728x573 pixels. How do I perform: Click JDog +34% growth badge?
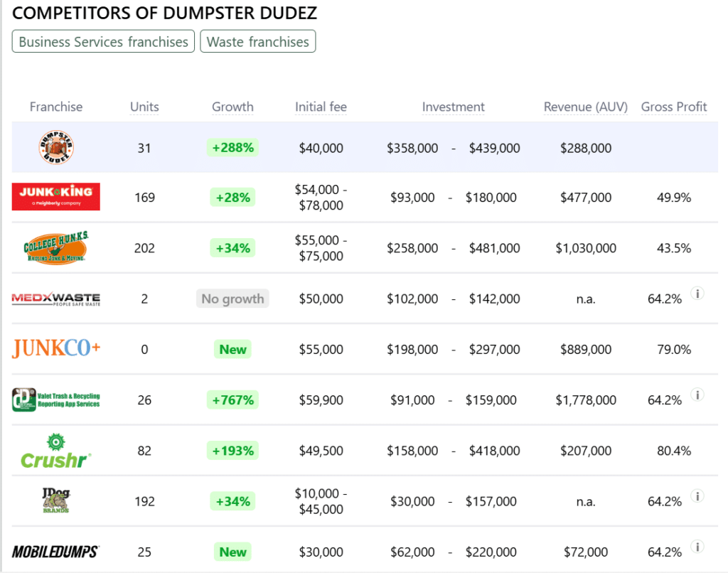232,501
